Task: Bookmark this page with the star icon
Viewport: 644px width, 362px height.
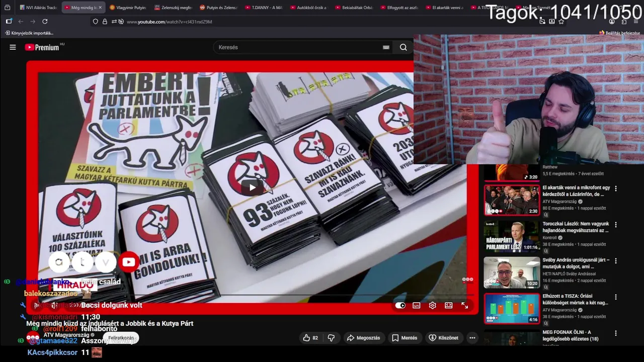Action: [x=561, y=22]
